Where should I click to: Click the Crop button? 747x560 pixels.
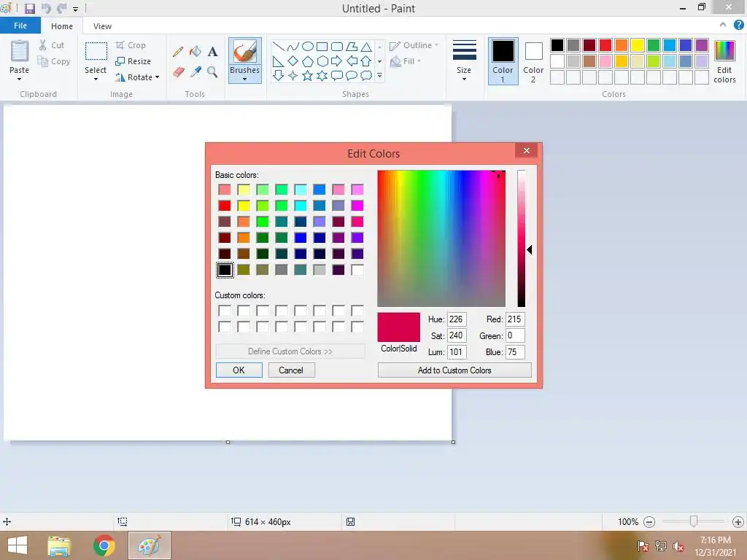[x=131, y=45]
